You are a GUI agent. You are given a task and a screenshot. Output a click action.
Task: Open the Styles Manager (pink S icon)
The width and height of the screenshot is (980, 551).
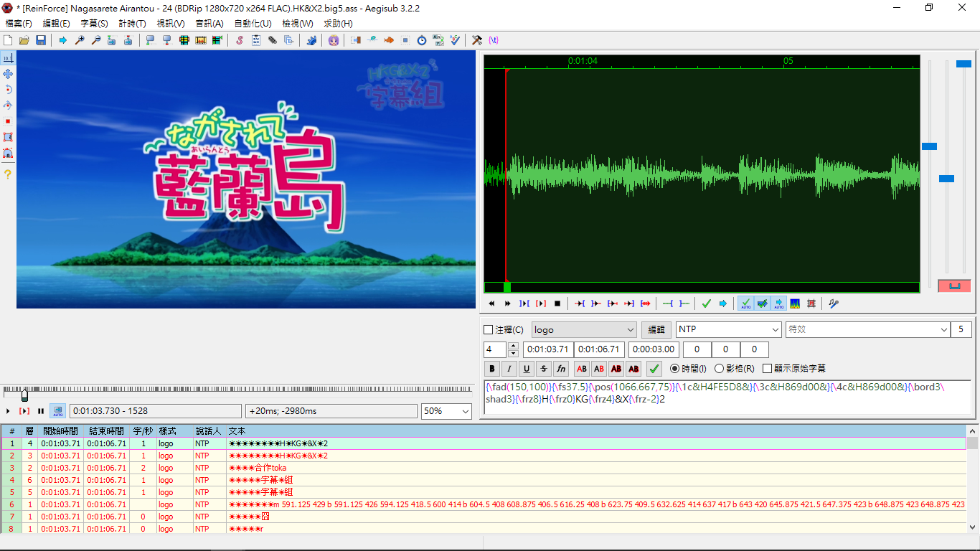[240, 40]
